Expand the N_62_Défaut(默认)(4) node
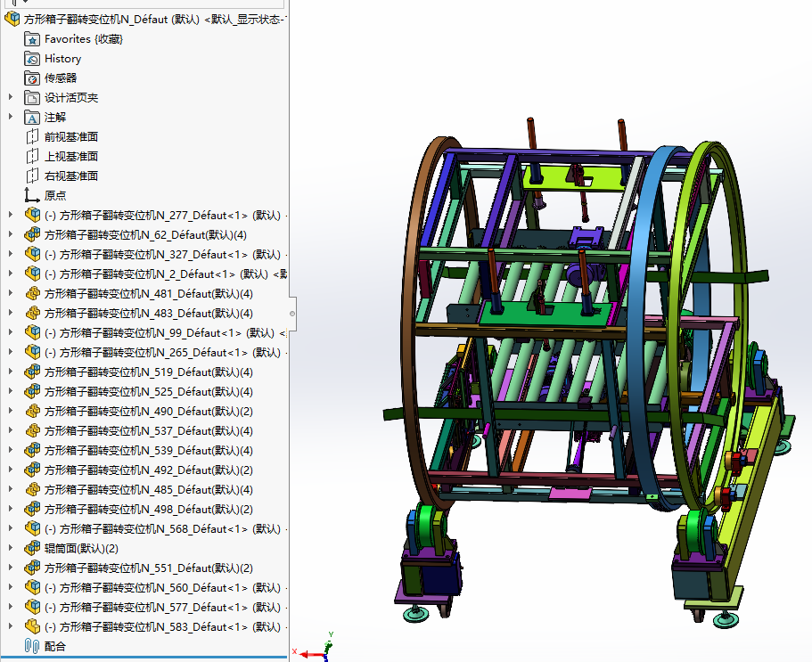The height and width of the screenshot is (662, 812). coord(11,234)
